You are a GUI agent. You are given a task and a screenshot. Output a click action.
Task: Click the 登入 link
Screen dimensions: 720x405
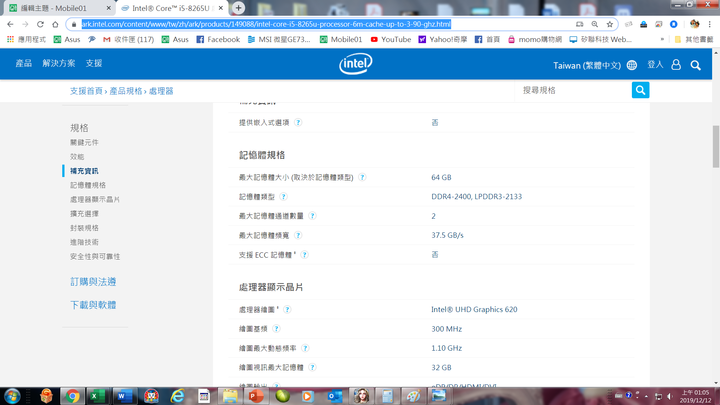655,65
